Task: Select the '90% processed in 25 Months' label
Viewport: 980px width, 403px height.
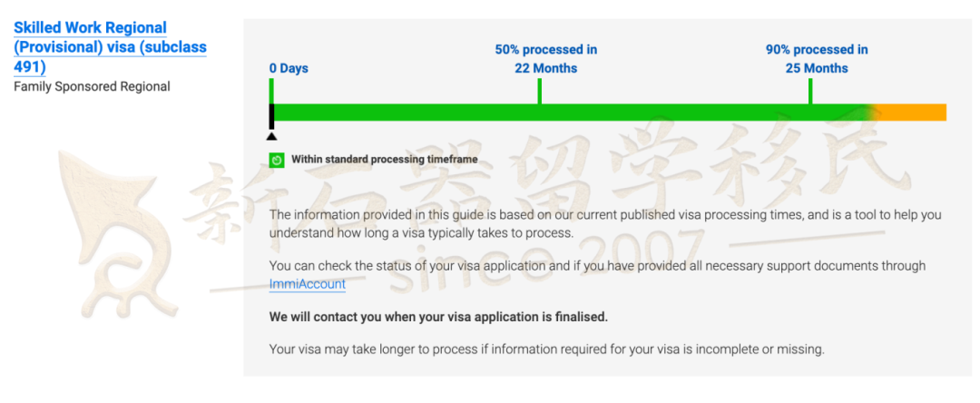Action: point(817,59)
